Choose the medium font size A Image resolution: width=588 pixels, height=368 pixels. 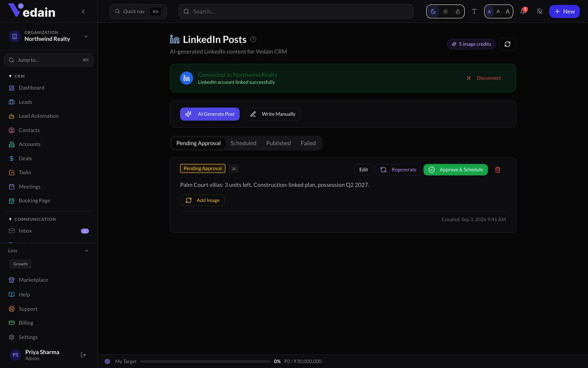click(498, 11)
